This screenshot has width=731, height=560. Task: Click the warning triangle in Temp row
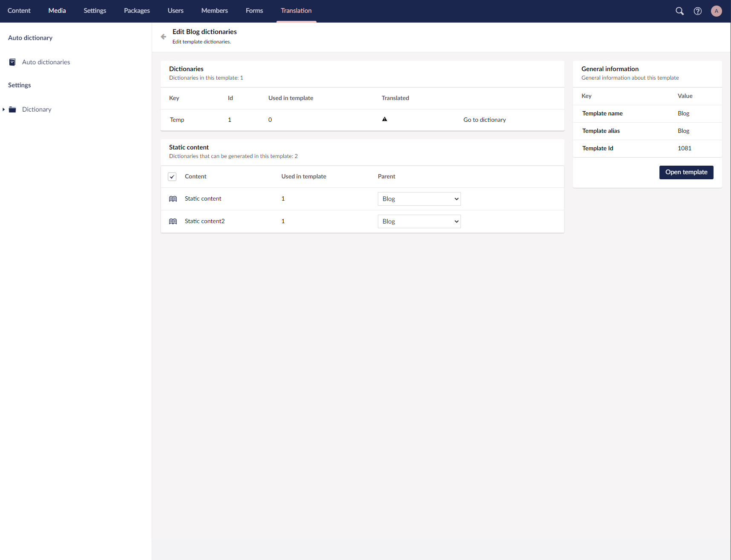(x=385, y=119)
